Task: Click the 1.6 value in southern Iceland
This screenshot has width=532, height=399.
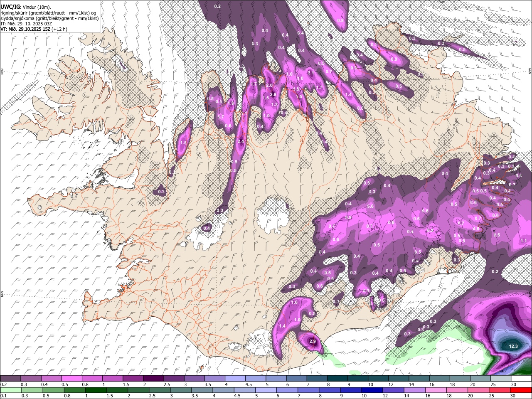Action: point(294,302)
